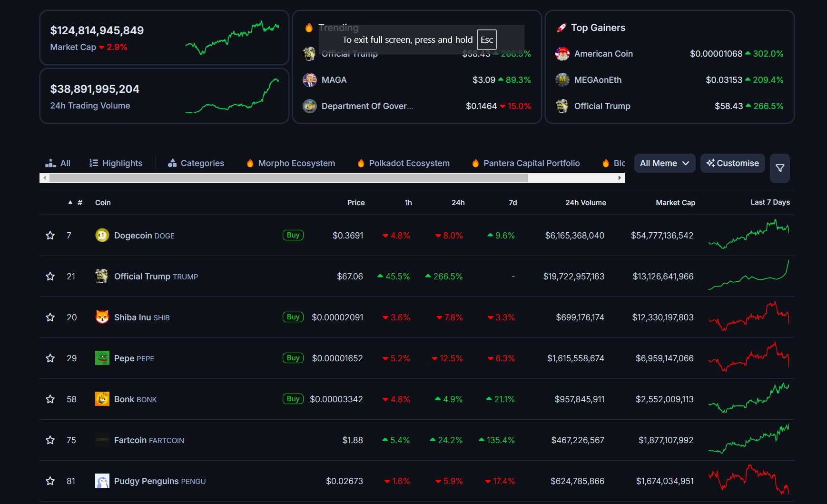Click the category tabs horizontal scrollbar thumb
Image resolution: width=827 pixels, height=504 pixels.
coord(289,178)
